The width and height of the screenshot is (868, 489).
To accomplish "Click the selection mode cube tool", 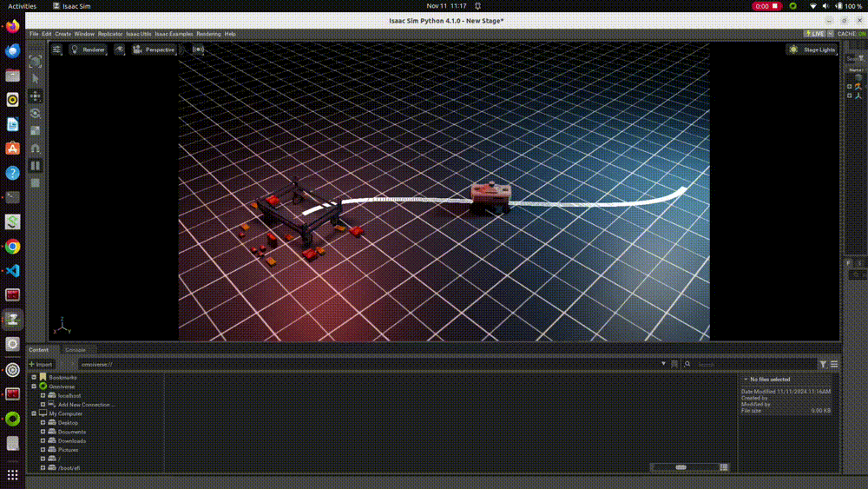I will [35, 62].
